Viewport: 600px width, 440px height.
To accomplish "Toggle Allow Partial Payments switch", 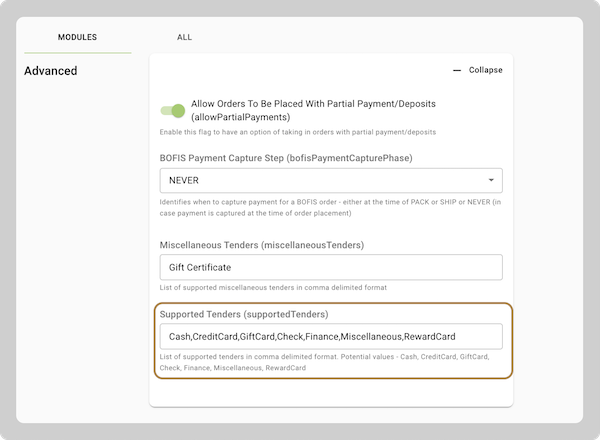I will tap(173, 111).
